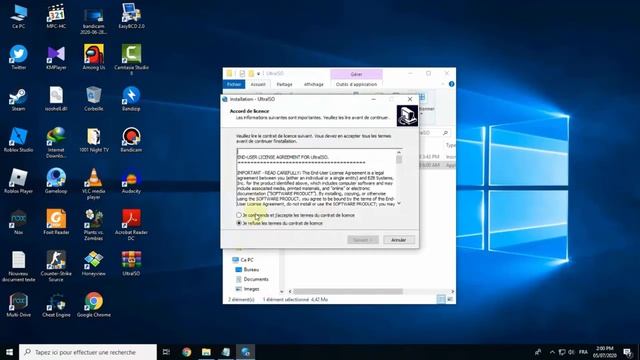Open EasyBCD 2.0 desktop shortcut
This screenshot has height=360, width=640.
coord(131,16)
